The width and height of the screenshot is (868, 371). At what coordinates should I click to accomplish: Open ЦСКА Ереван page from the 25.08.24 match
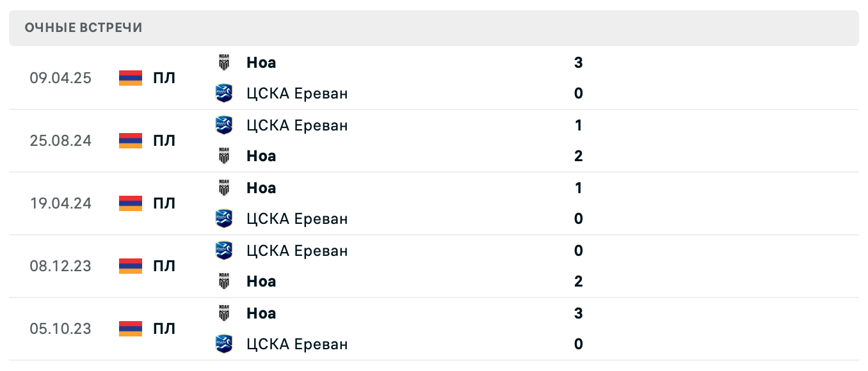(x=297, y=125)
